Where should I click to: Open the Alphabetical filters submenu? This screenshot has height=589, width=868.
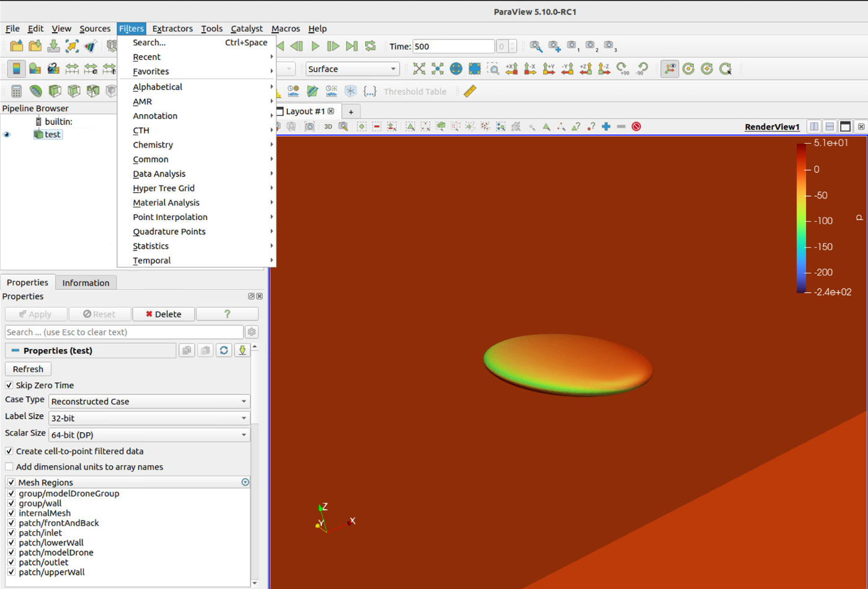[x=157, y=87]
